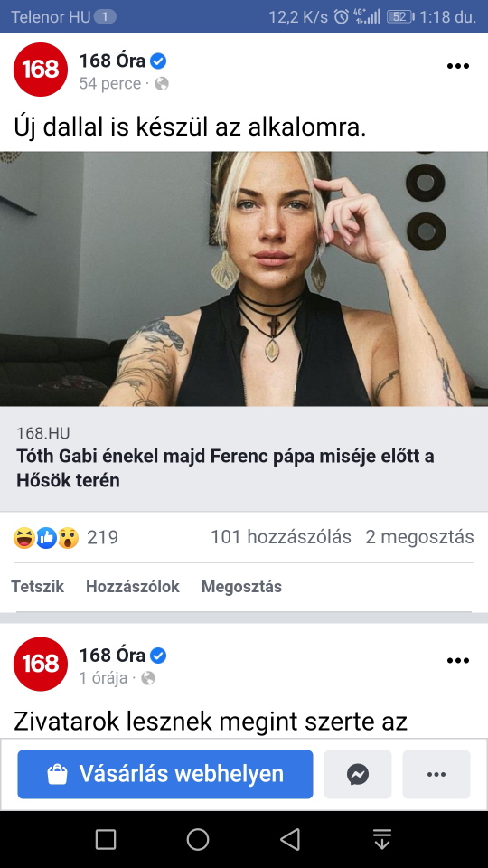Tap the Vásárlás webhelyen button

[164, 774]
